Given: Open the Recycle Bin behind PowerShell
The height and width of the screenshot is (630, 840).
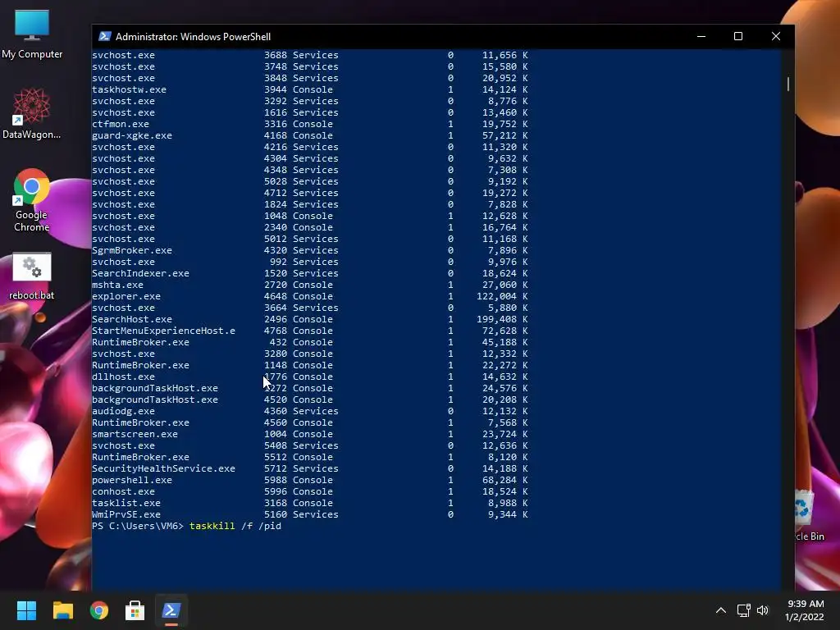Looking at the screenshot, I should point(809,516).
